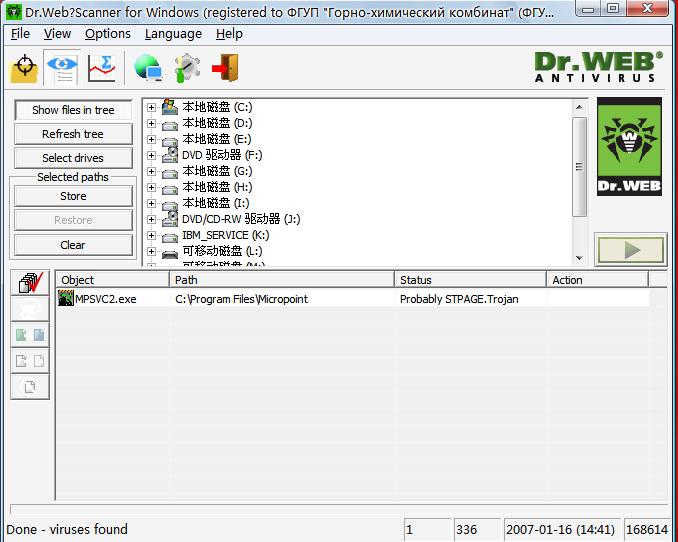Click the drive tree scroll up arrow

coord(579,107)
